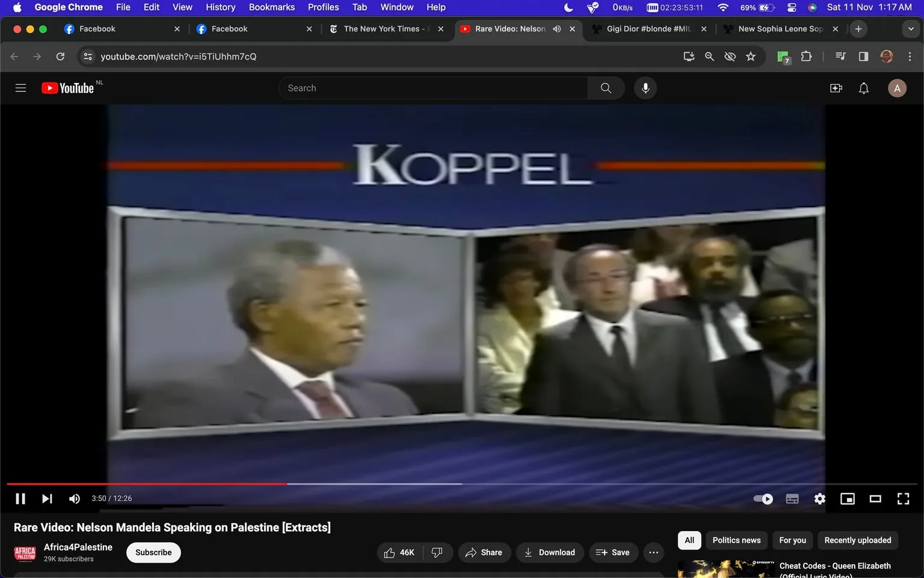Open Chrome's tab search dropdown

[x=910, y=28]
